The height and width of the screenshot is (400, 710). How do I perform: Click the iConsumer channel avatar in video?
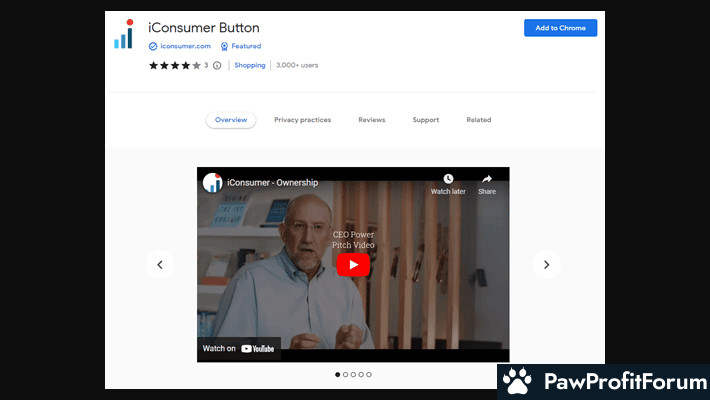(212, 183)
